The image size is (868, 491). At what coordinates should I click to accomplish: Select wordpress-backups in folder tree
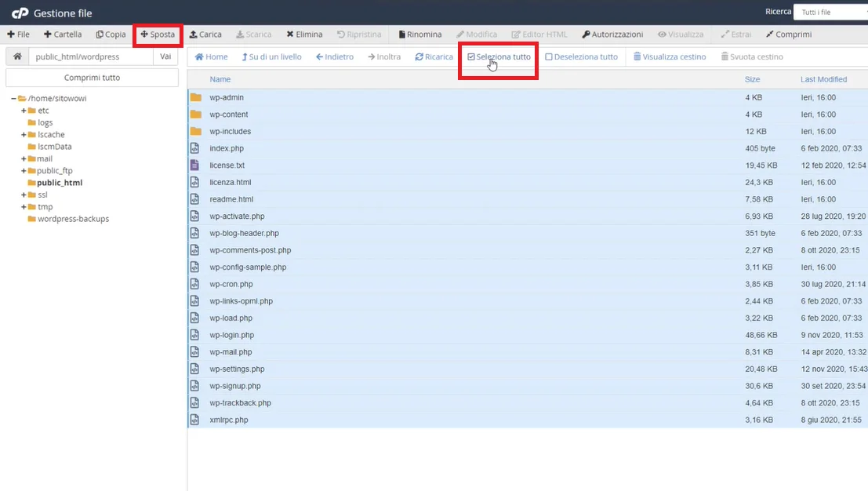click(x=73, y=219)
